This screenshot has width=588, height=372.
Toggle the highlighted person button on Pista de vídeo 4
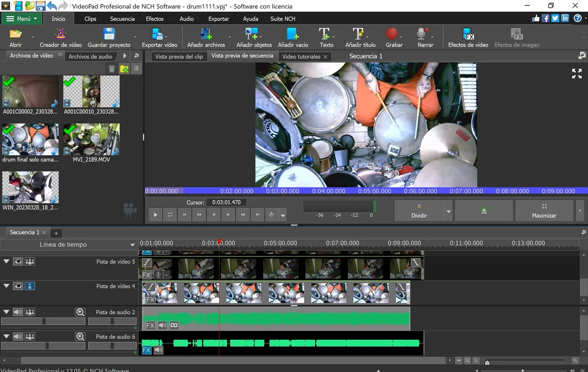(x=30, y=286)
